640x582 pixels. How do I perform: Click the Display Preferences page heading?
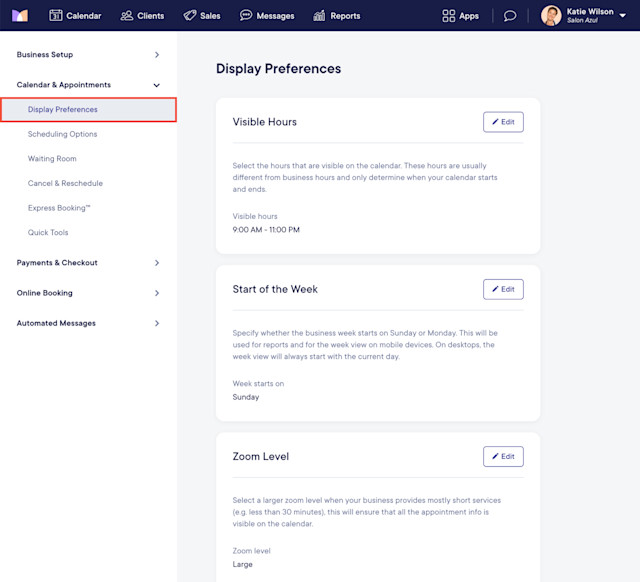pyautogui.click(x=278, y=69)
